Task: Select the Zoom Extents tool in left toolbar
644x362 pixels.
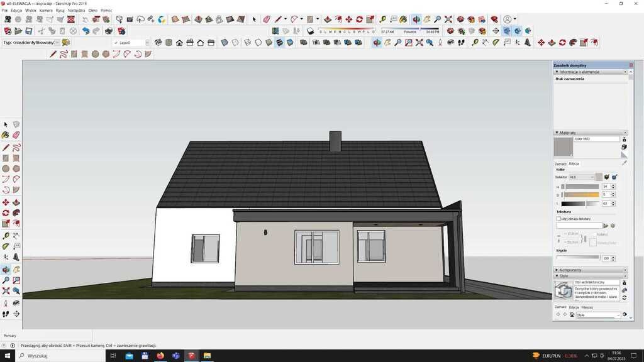Action: point(6,291)
